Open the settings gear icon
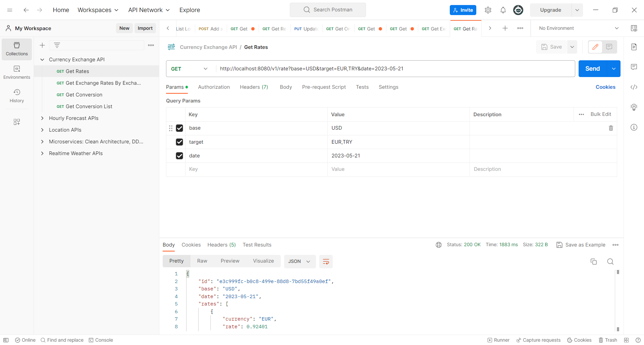Image resolution: width=644 pixels, height=345 pixels. tap(488, 10)
